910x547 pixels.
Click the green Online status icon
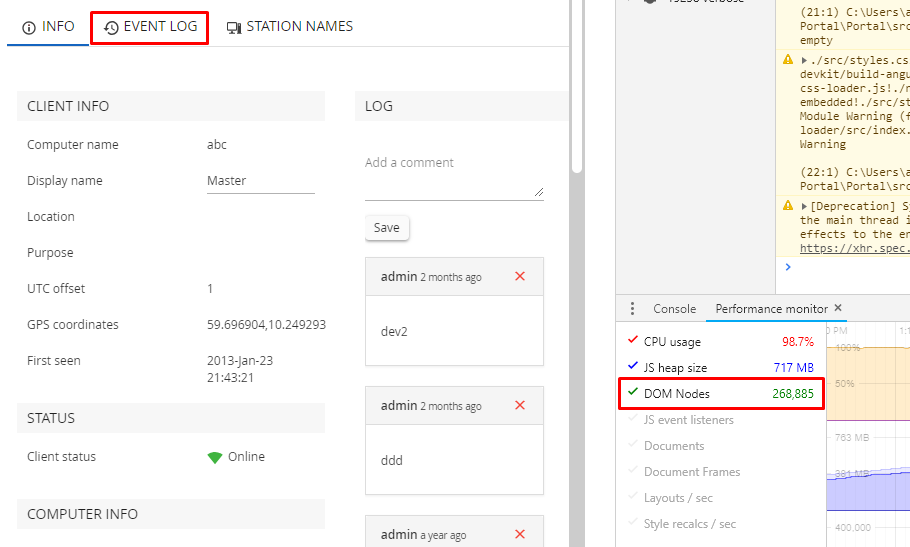(215, 457)
